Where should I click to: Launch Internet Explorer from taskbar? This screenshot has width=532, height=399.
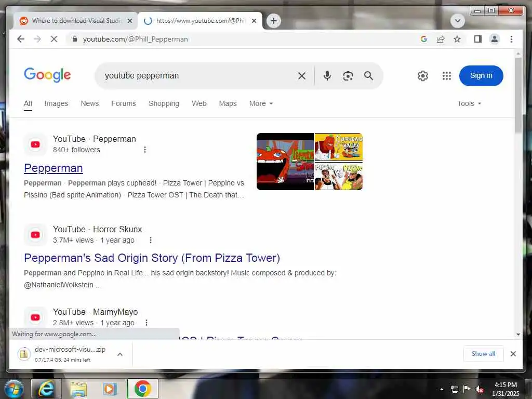46,389
